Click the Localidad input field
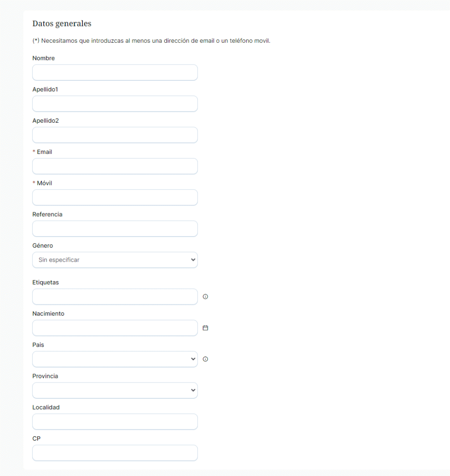This screenshot has height=476, width=450. pos(115,421)
